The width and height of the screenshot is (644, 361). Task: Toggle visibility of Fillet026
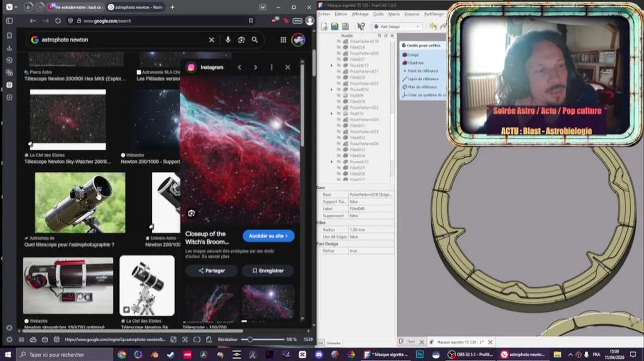click(339, 48)
